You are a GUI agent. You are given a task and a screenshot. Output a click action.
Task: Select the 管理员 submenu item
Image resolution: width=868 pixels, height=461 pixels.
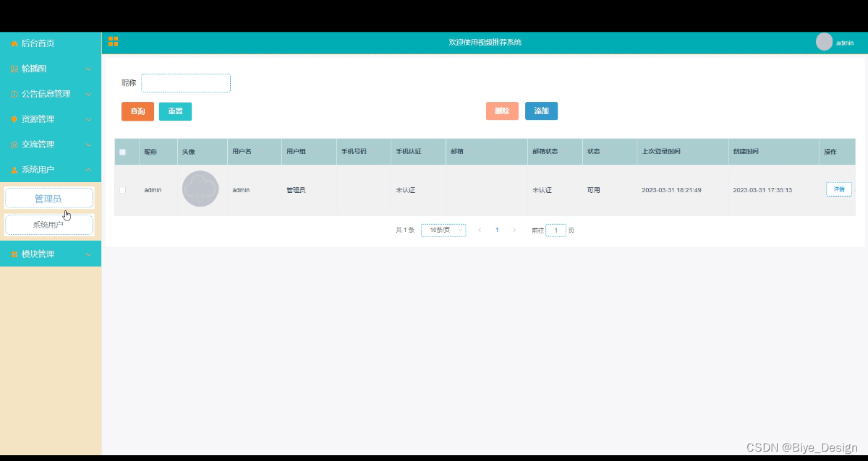(x=49, y=198)
